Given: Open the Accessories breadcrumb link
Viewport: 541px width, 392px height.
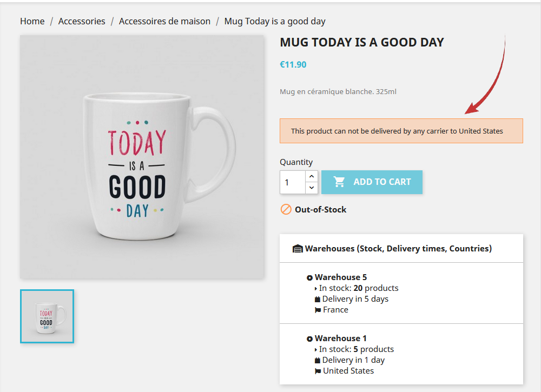Looking at the screenshot, I should (x=82, y=22).
